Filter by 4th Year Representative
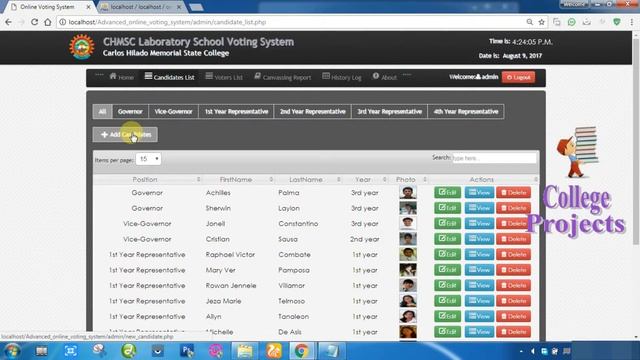Viewport: 640px width, 360px height. point(466,111)
